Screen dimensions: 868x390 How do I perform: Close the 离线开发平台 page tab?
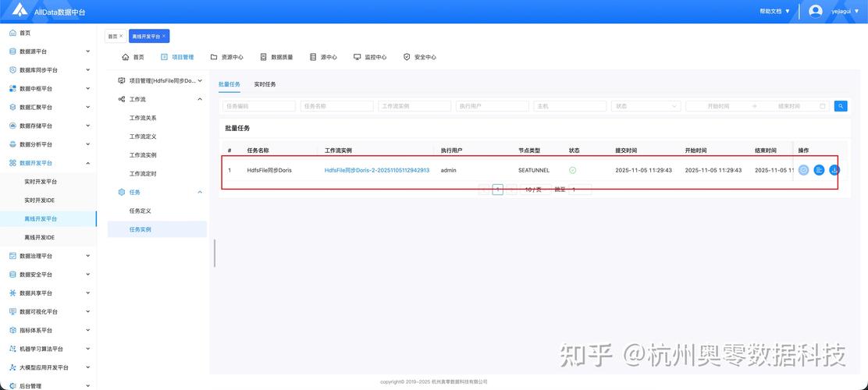coord(164,36)
